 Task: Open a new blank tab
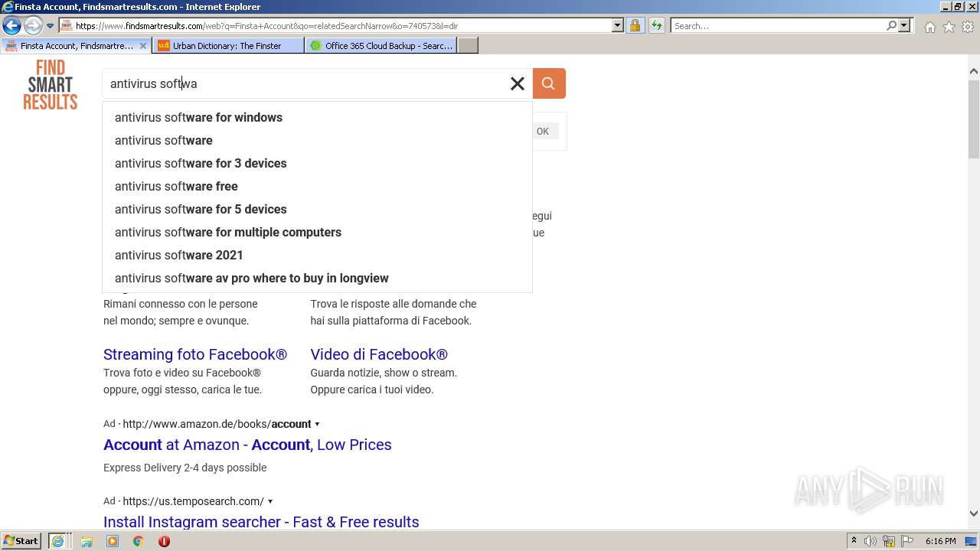(468, 46)
